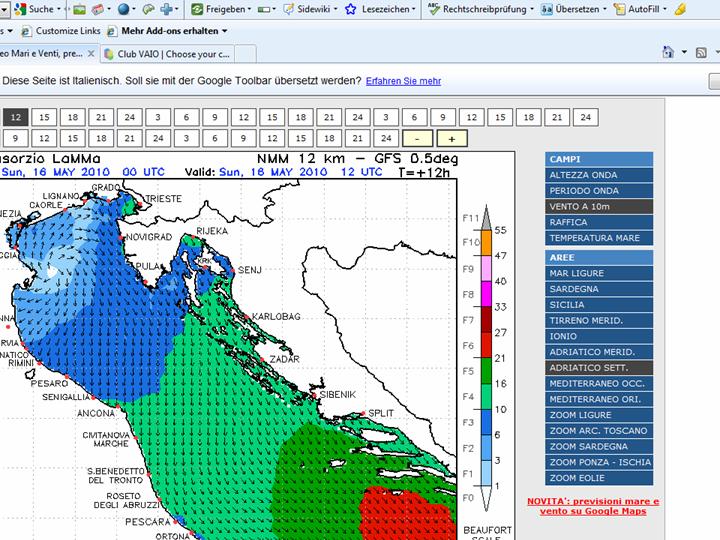Click the Rechtschreibprüfung ABC check icon

pyautogui.click(x=433, y=9)
